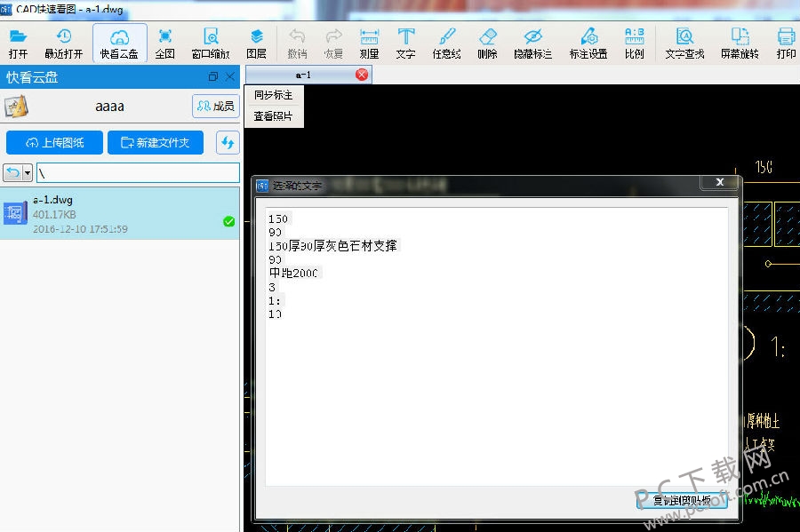Expand the back-arrow dropdown
This screenshot has width=800, height=532.
point(28,173)
